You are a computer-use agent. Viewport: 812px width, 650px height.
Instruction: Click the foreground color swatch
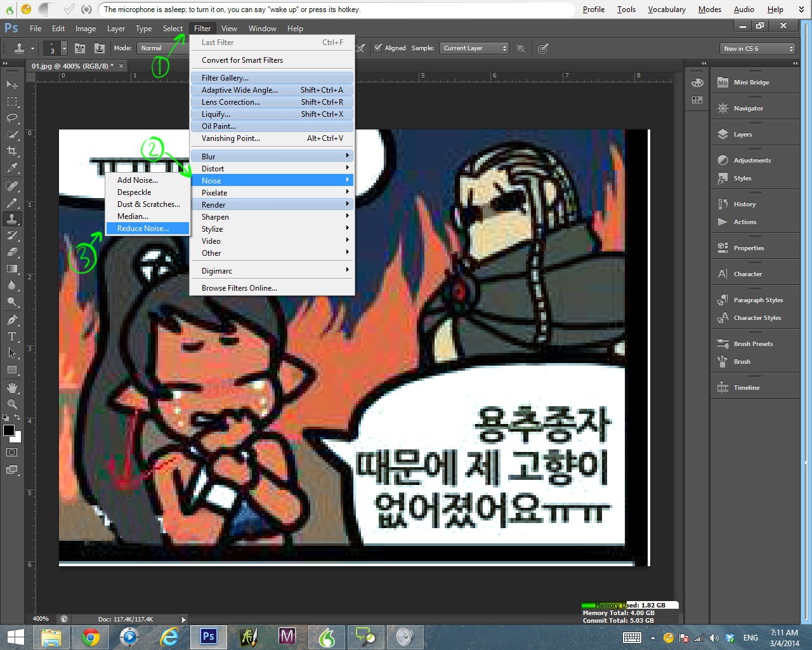click(8, 430)
